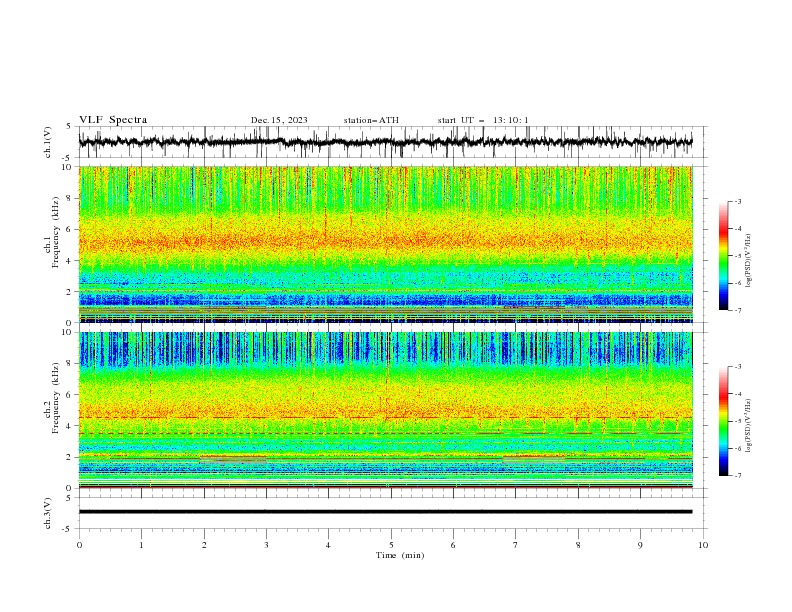The width and height of the screenshot is (792, 612).
Task: Click the "-5" tick on the ch.3(V) axis
Action: [68, 529]
